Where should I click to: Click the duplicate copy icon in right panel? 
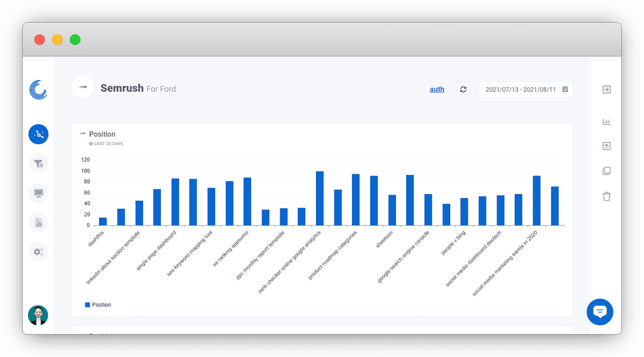click(606, 171)
